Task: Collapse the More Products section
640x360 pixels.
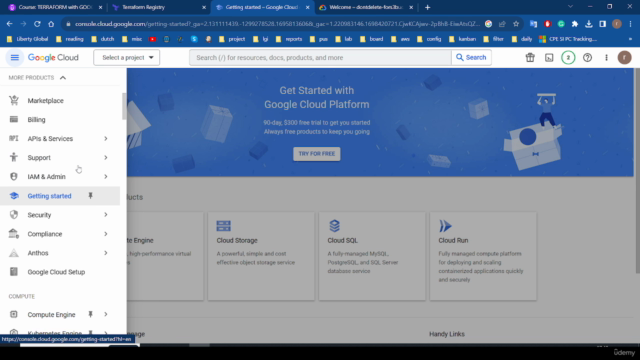Action: point(63,78)
